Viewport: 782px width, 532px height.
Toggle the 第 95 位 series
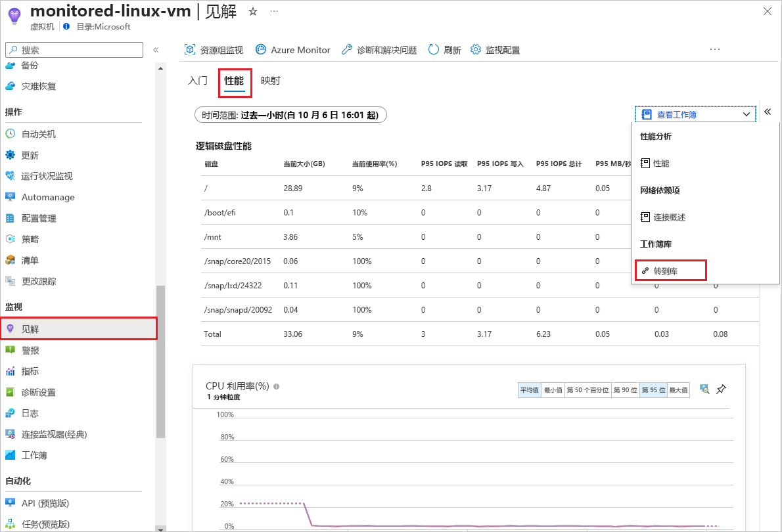tap(653, 390)
